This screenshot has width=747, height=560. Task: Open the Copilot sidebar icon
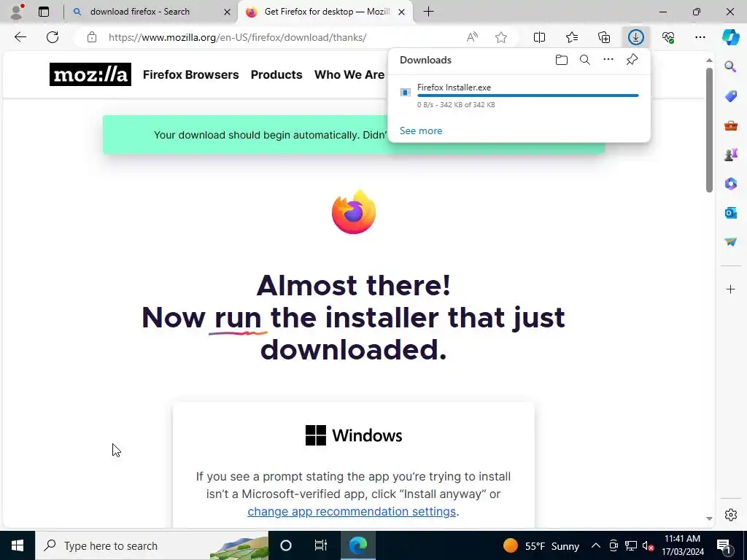731,37
